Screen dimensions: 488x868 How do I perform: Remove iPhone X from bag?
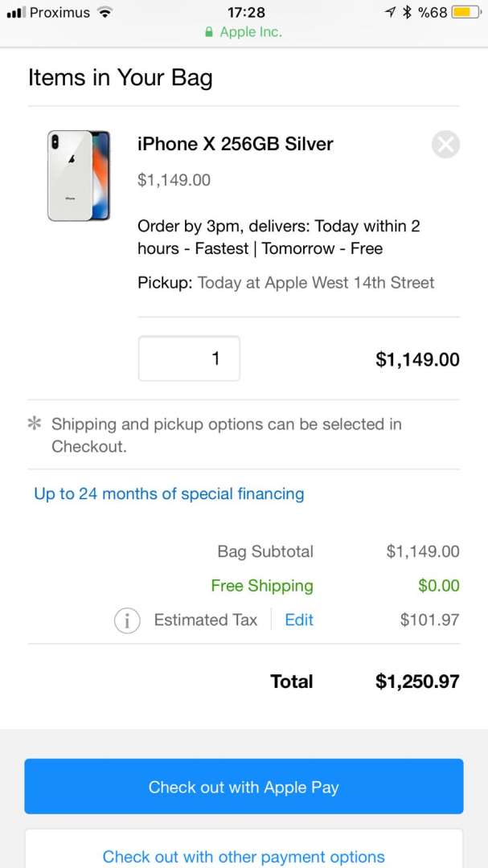445,145
